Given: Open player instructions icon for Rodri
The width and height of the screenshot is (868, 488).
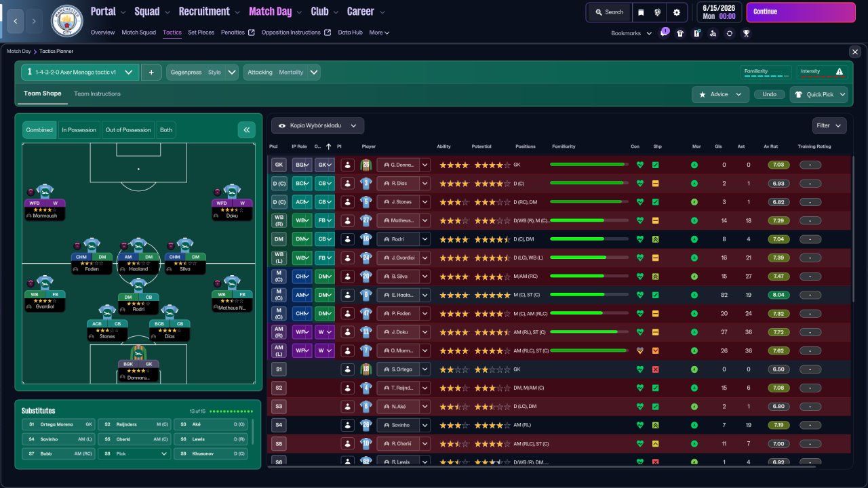Looking at the screenshot, I should (x=347, y=239).
